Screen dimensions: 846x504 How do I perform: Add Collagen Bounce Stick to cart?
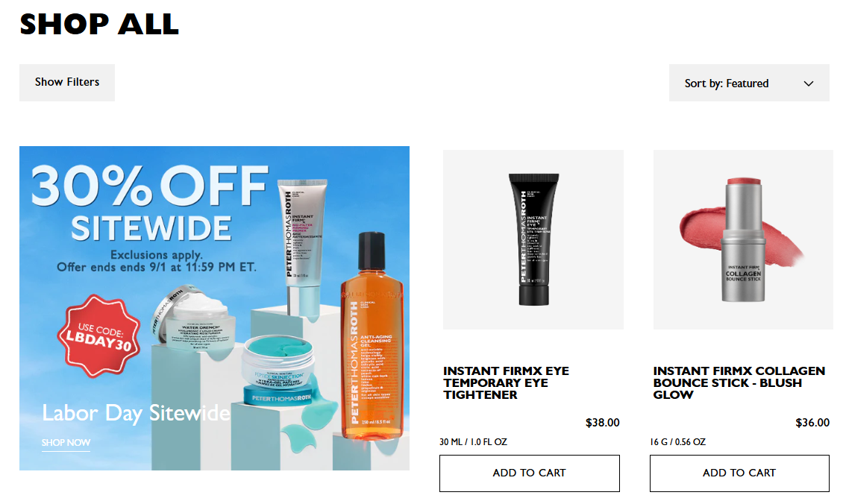coord(739,473)
